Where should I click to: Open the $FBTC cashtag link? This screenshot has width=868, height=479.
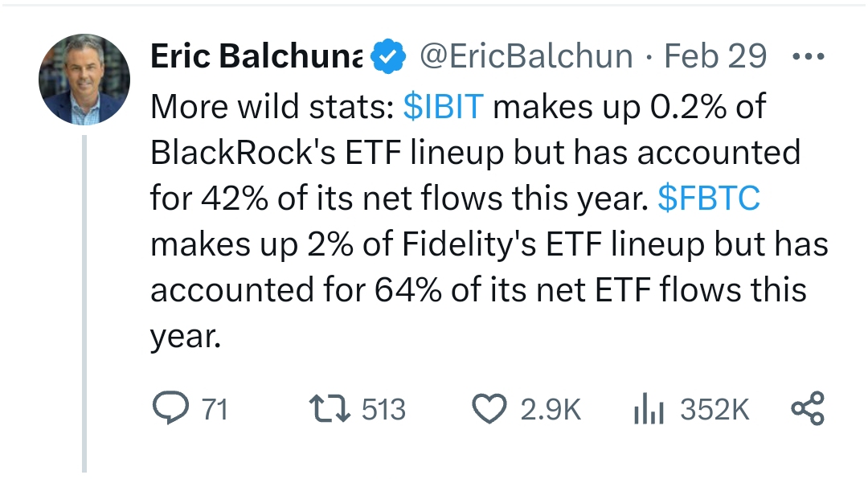(708, 199)
